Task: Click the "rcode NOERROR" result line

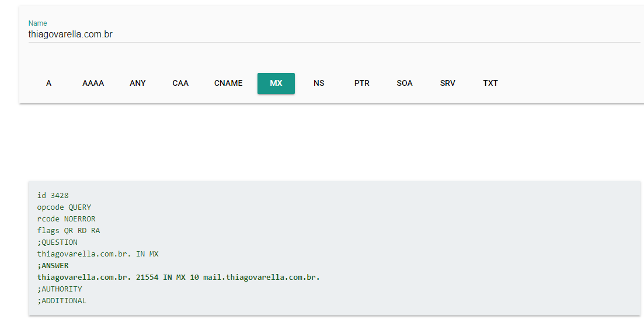Action: coord(66,219)
